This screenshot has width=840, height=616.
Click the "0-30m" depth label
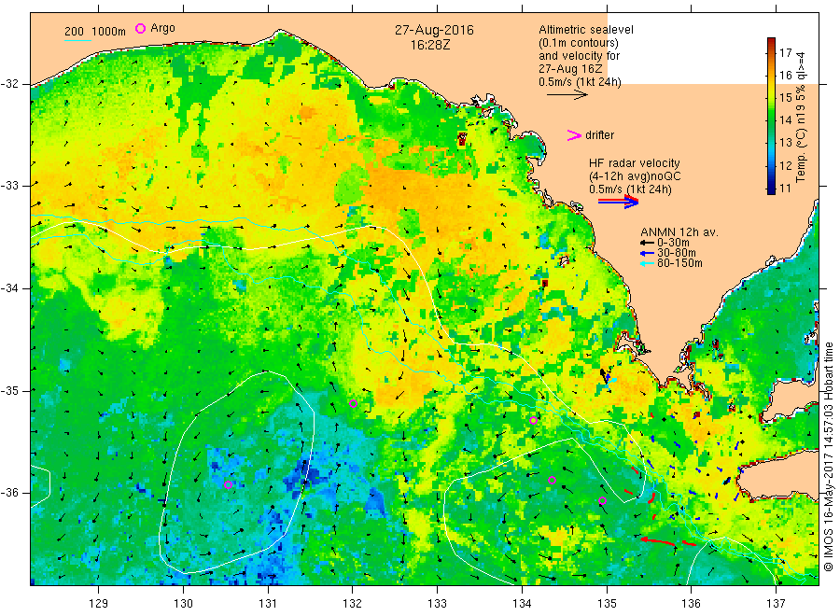pyautogui.click(x=673, y=243)
